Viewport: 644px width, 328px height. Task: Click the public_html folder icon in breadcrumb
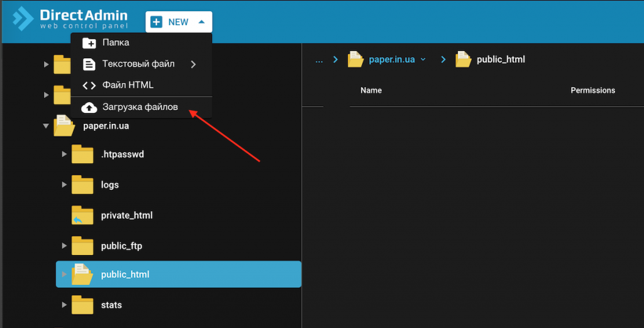point(464,60)
